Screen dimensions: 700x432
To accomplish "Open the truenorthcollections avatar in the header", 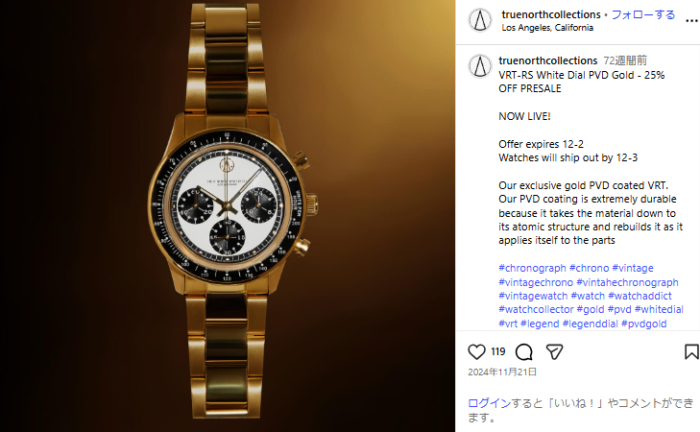I will coord(480,21).
